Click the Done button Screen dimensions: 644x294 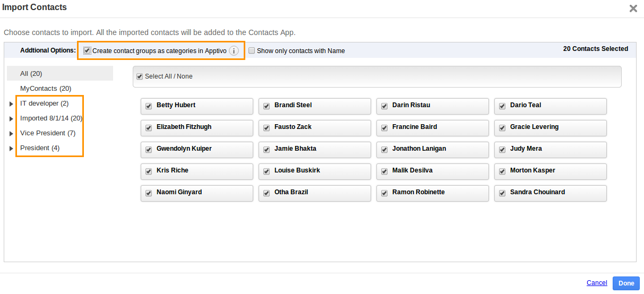click(626, 283)
